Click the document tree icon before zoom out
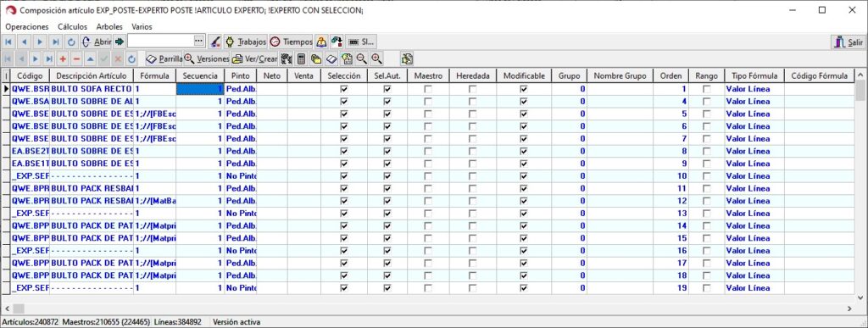Screen dimensions: 868x328 point(347,58)
